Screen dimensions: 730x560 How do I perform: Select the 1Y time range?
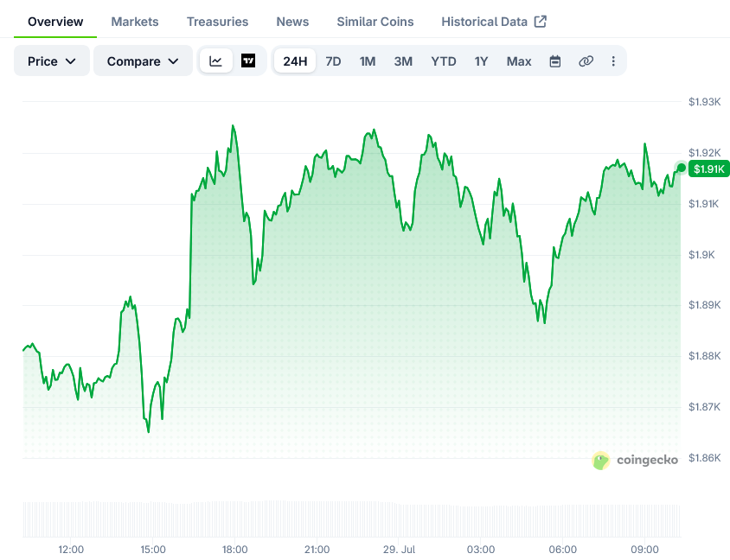tap(481, 61)
